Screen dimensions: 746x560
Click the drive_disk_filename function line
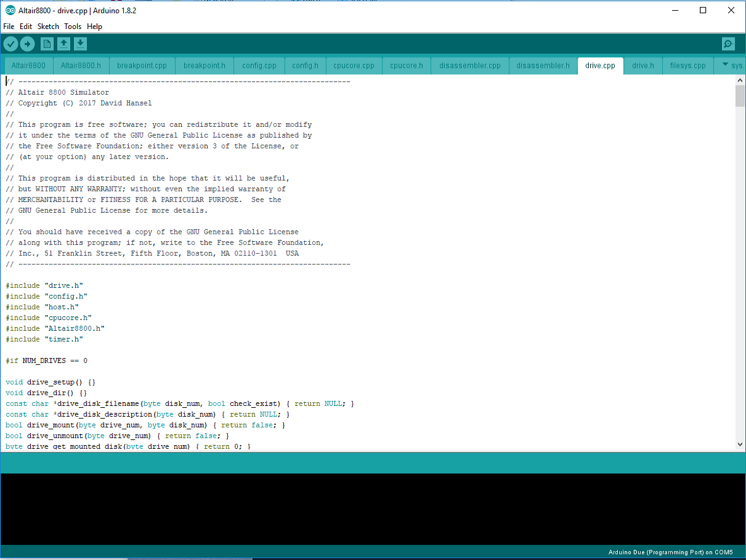click(180, 404)
